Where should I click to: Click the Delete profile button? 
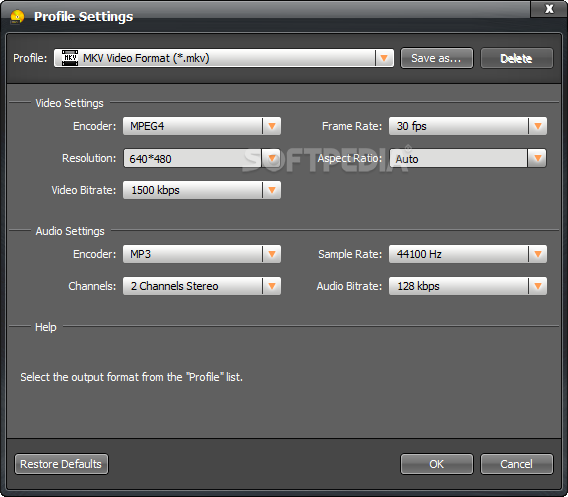click(x=517, y=58)
